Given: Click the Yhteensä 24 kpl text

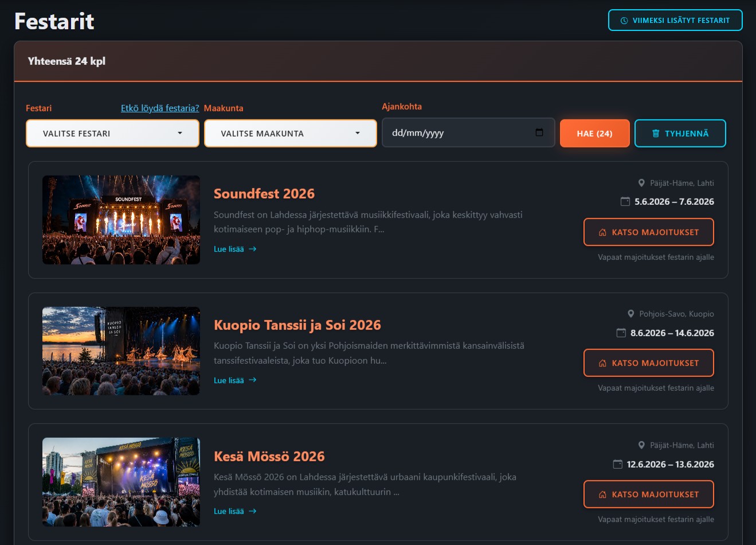Looking at the screenshot, I should (x=66, y=61).
